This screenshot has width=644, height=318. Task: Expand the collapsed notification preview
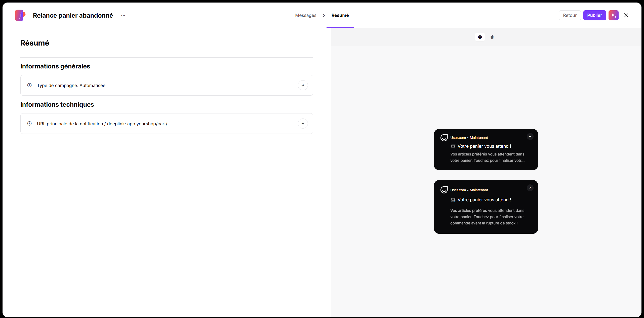tap(530, 137)
